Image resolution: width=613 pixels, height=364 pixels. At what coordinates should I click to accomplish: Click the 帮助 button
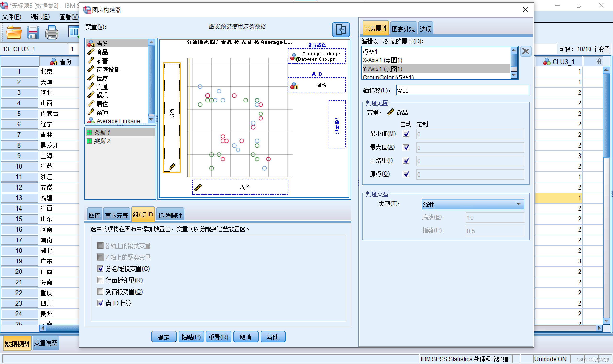[x=273, y=337]
